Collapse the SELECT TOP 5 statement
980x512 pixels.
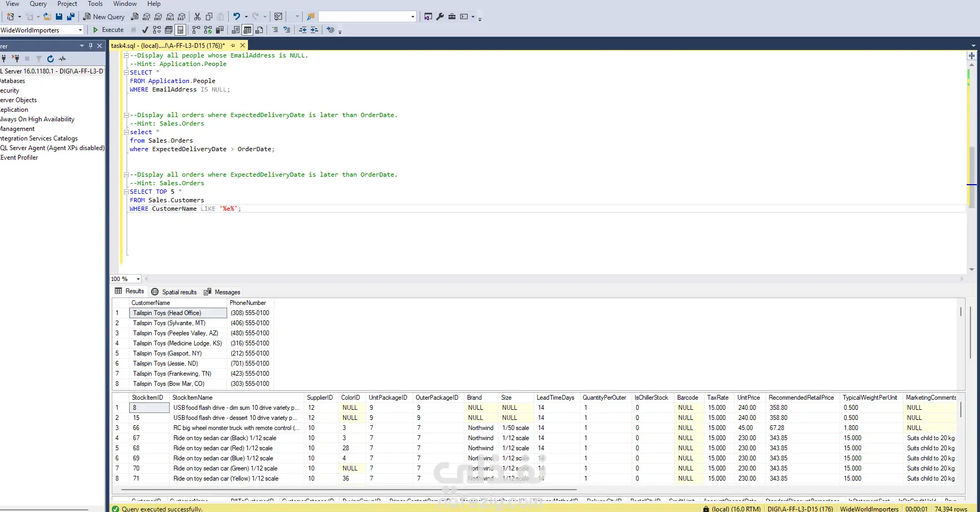pos(126,192)
